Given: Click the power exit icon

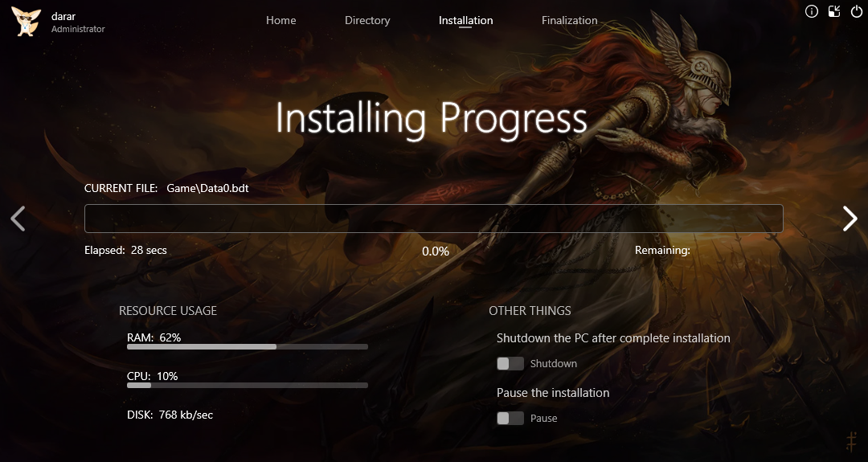Looking at the screenshot, I should coord(856,11).
